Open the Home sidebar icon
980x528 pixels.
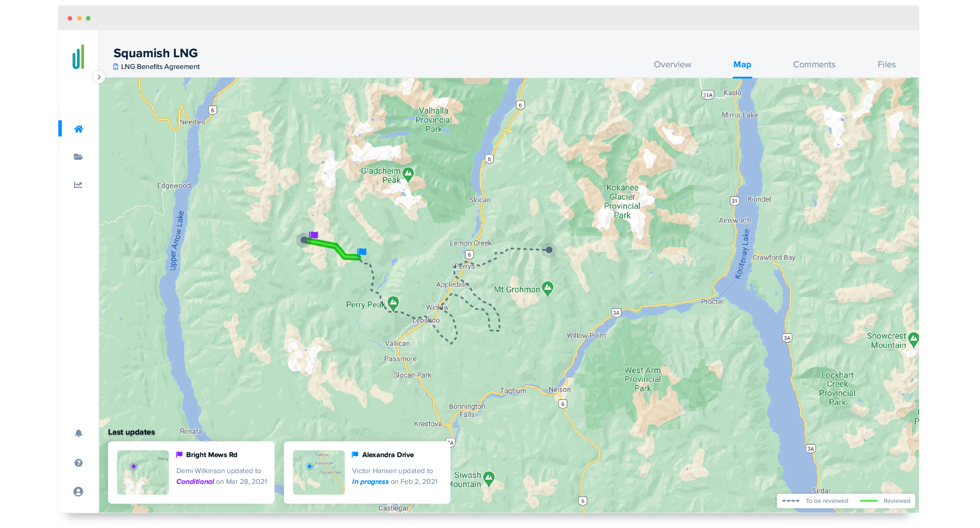pos(78,129)
